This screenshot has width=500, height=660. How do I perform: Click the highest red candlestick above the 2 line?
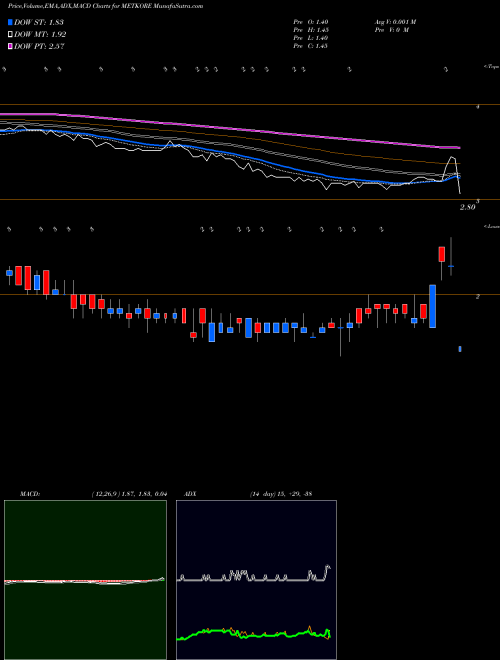click(x=441, y=254)
